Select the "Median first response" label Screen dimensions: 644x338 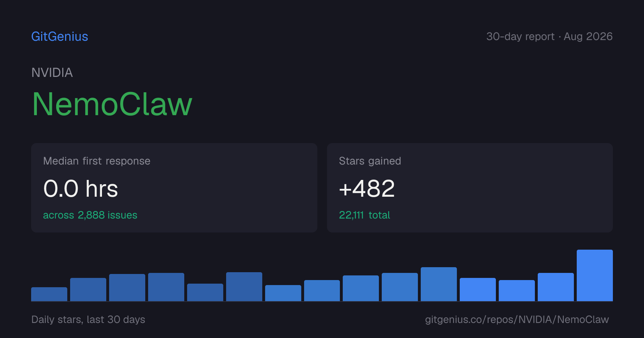pyautogui.click(x=97, y=161)
